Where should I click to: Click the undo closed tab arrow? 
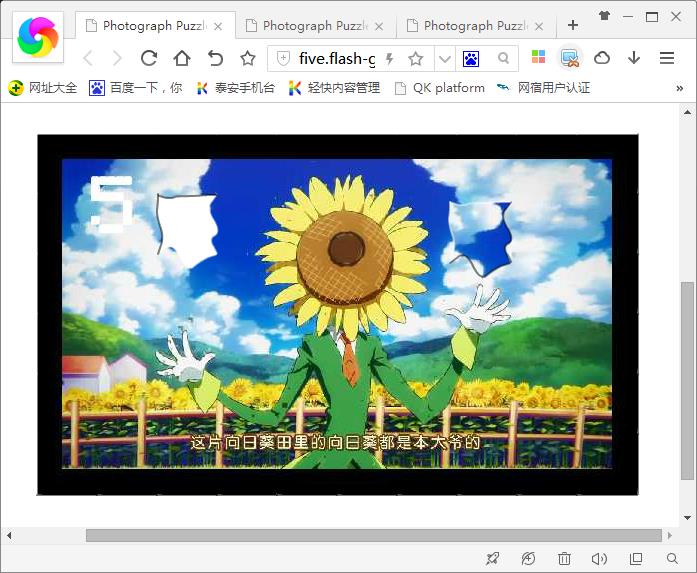[x=215, y=58]
